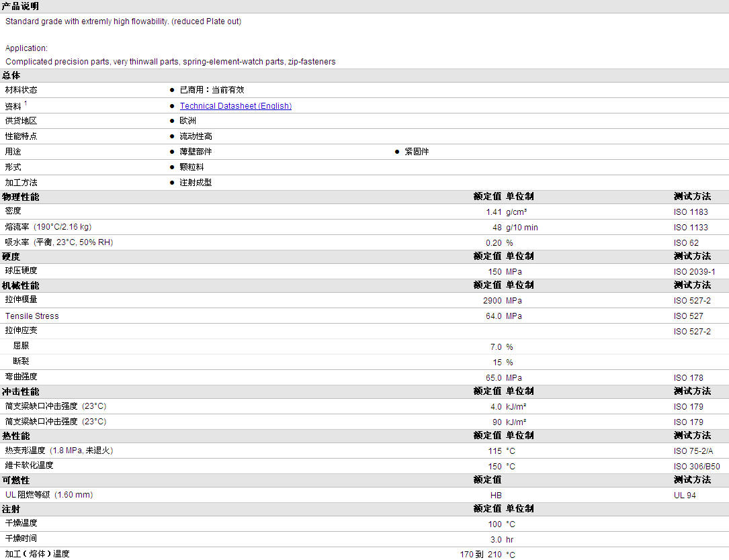
Task: Click ISO 178 test method
Action: click(x=688, y=378)
